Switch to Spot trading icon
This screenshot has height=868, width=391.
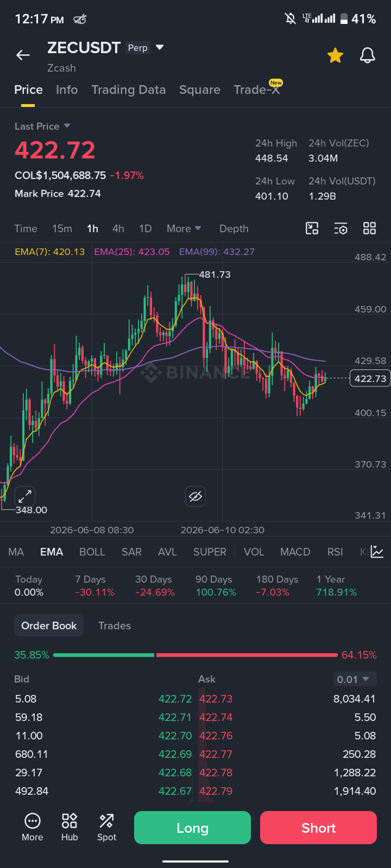point(106,827)
